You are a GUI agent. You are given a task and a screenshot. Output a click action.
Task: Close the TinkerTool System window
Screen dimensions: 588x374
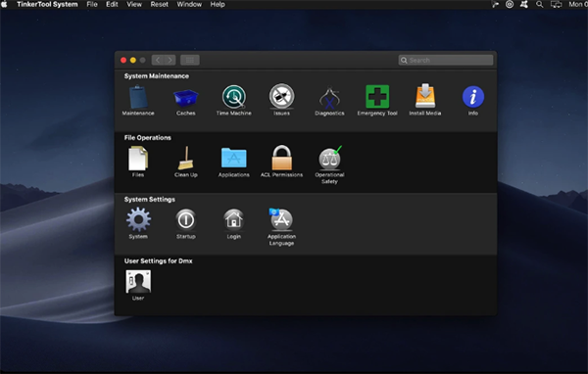(x=123, y=60)
